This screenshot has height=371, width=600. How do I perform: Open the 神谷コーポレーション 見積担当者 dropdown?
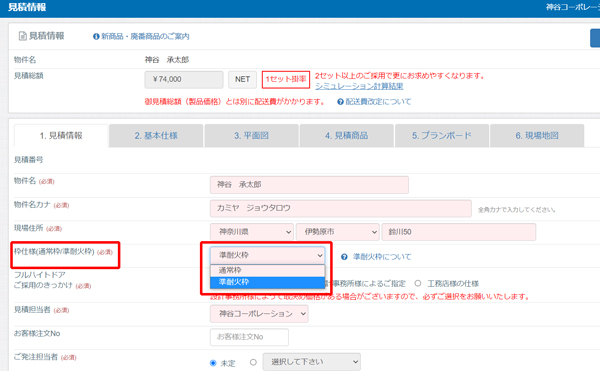click(259, 314)
